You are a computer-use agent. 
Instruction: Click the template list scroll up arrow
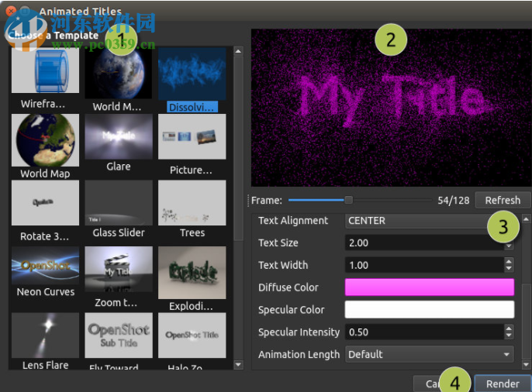pos(239,51)
